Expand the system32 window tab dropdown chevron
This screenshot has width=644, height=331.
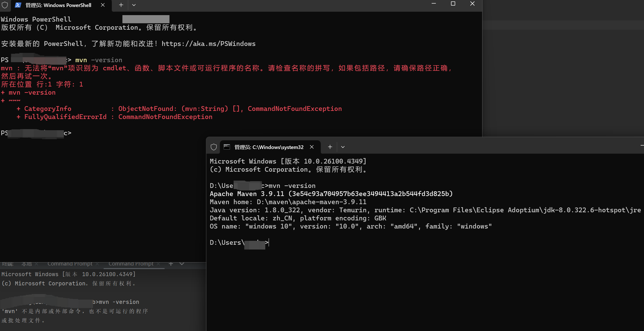pos(343,147)
